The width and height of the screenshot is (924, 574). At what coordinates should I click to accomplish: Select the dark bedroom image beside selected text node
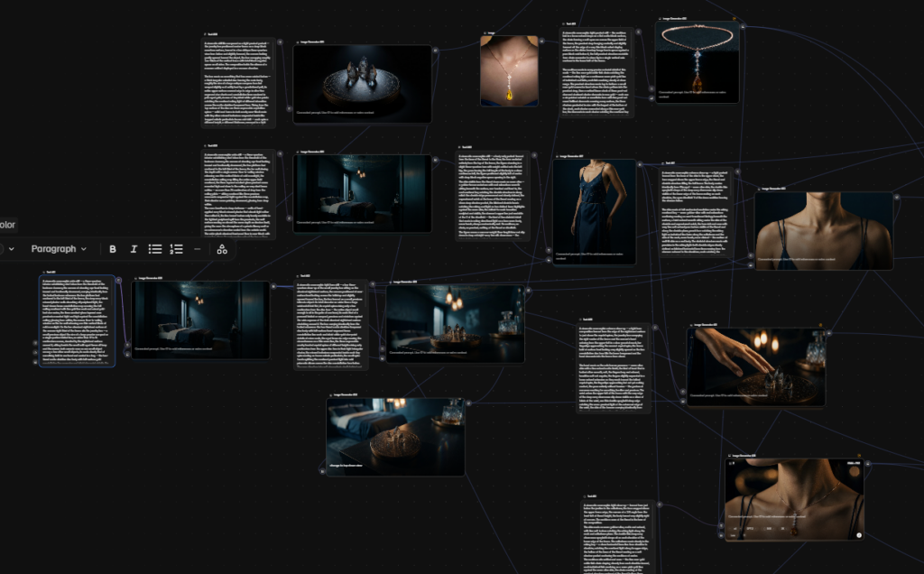click(x=200, y=320)
